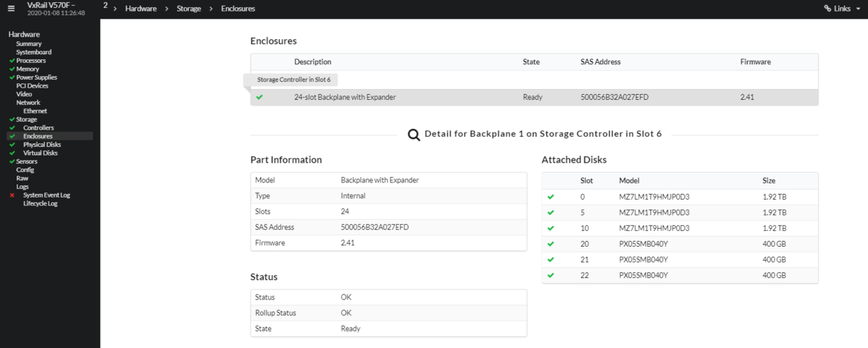Select Network in sidebar
The width and height of the screenshot is (868, 348).
[x=28, y=103]
